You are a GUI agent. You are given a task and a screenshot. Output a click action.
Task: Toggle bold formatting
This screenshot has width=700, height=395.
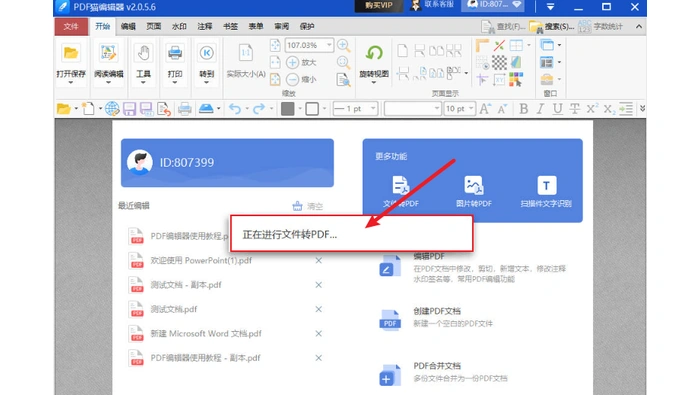point(524,108)
